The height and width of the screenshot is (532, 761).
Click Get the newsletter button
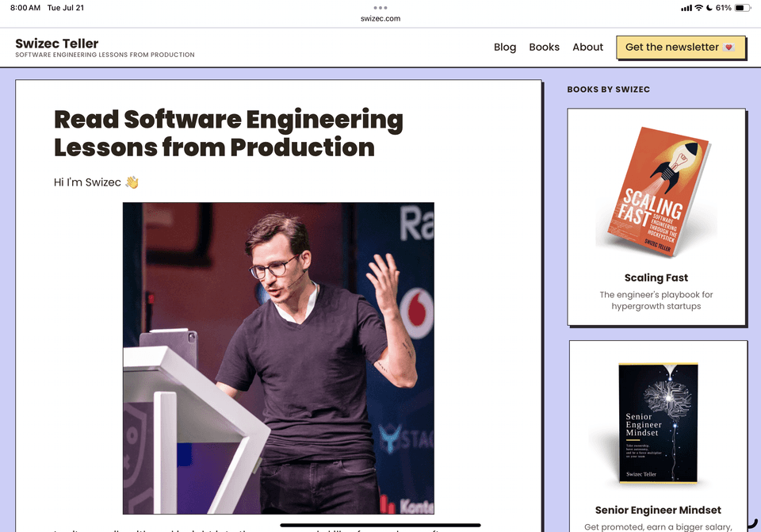(x=680, y=47)
